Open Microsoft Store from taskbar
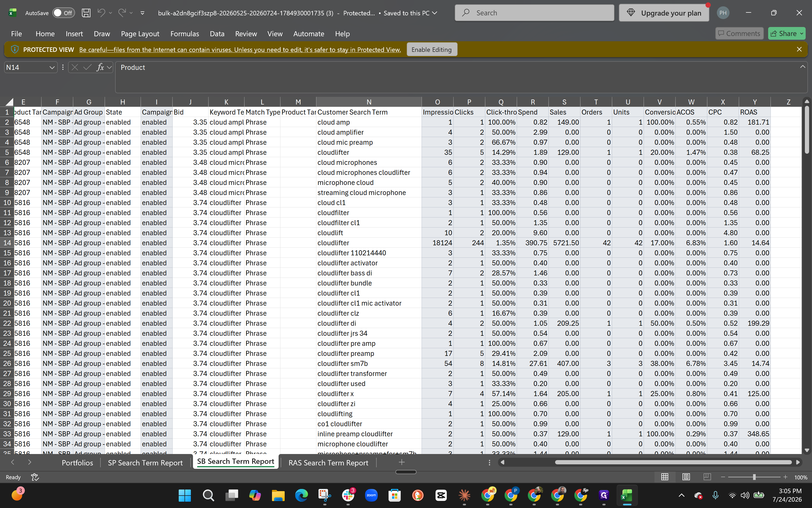This screenshot has height=508, width=812. [x=395, y=495]
